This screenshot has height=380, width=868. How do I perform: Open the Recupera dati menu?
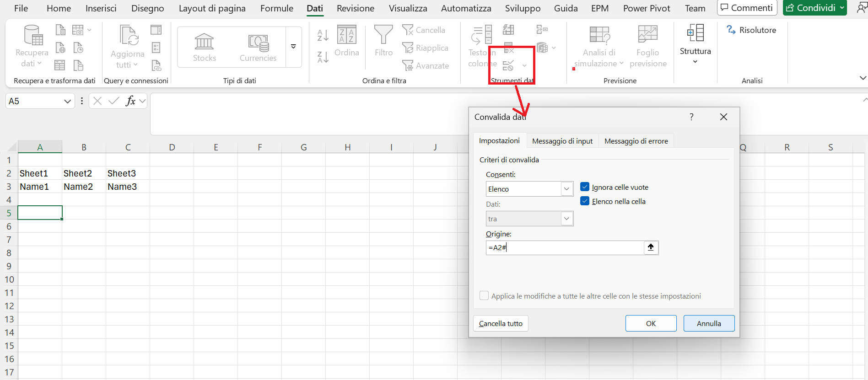click(x=32, y=47)
